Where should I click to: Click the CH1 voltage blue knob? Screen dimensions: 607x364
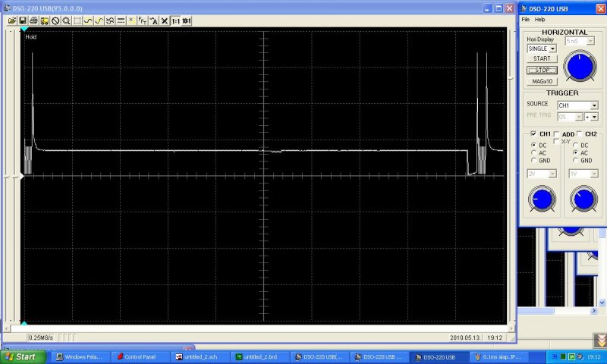[x=542, y=199]
